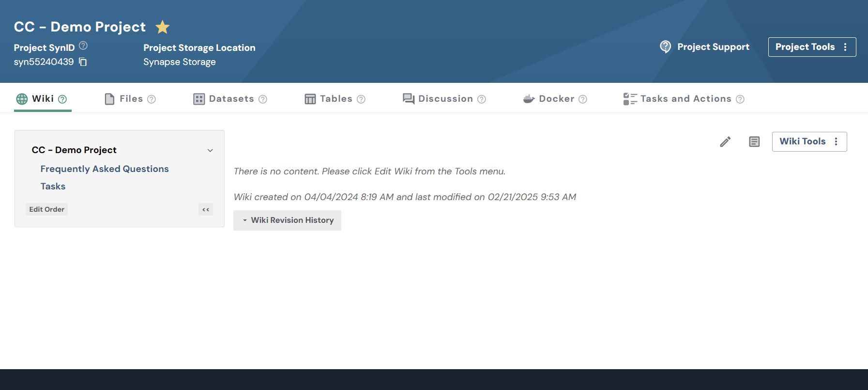This screenshot has width=868, height=390.
Task: Click help icon beside Docker tab
Action: click(x=583, y=99)
